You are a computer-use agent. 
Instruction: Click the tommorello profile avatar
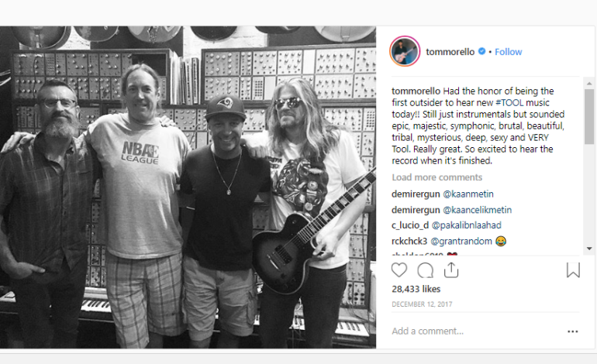click(405, 51)
